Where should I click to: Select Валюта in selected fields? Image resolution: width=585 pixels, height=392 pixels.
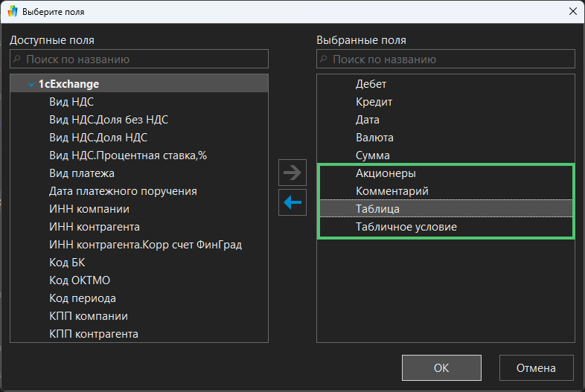point(374,138)
